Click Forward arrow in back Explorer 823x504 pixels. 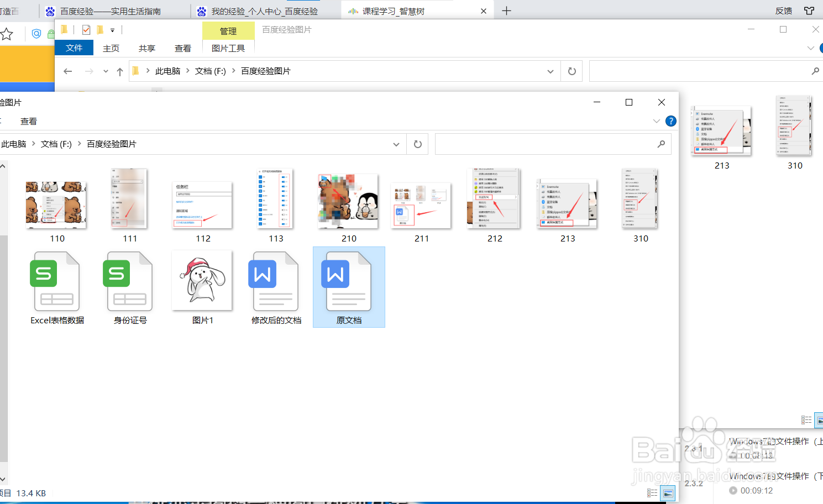pyautogui.click(x=89, y=71)
